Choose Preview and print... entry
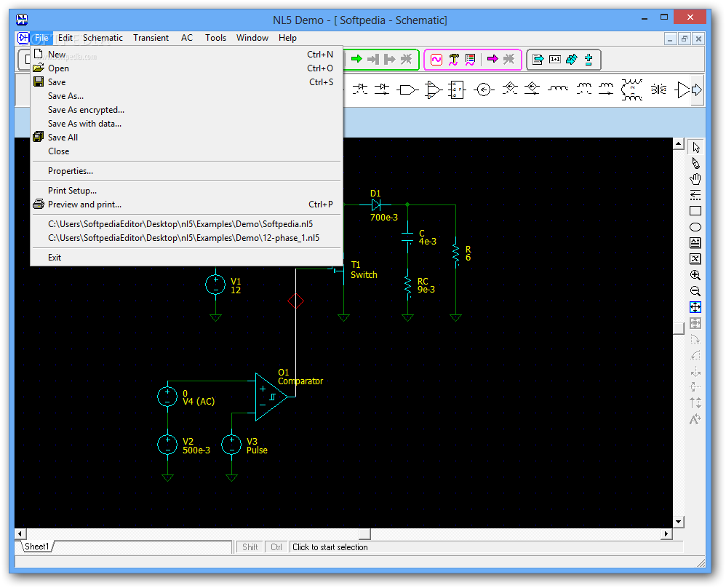Screen dimensions: 726x588 coord(187,204)
